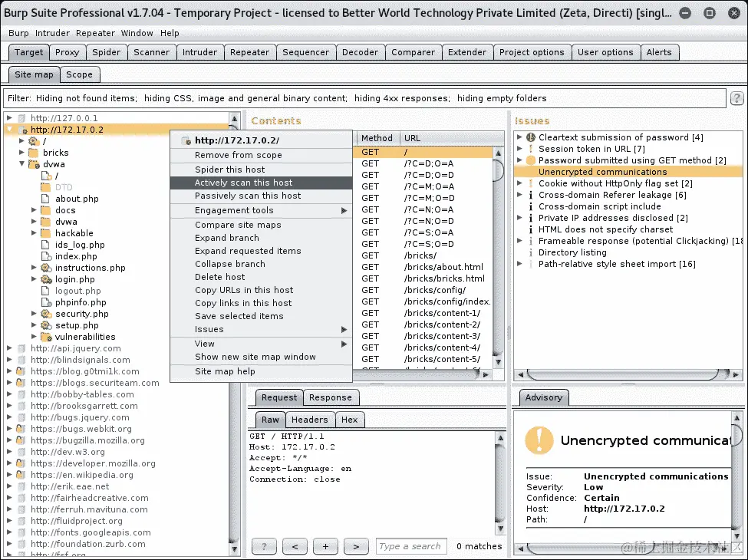Click the Type a search input field
Image resolution: width=748 pixels, height=560 pixels.
coord(411,547)
